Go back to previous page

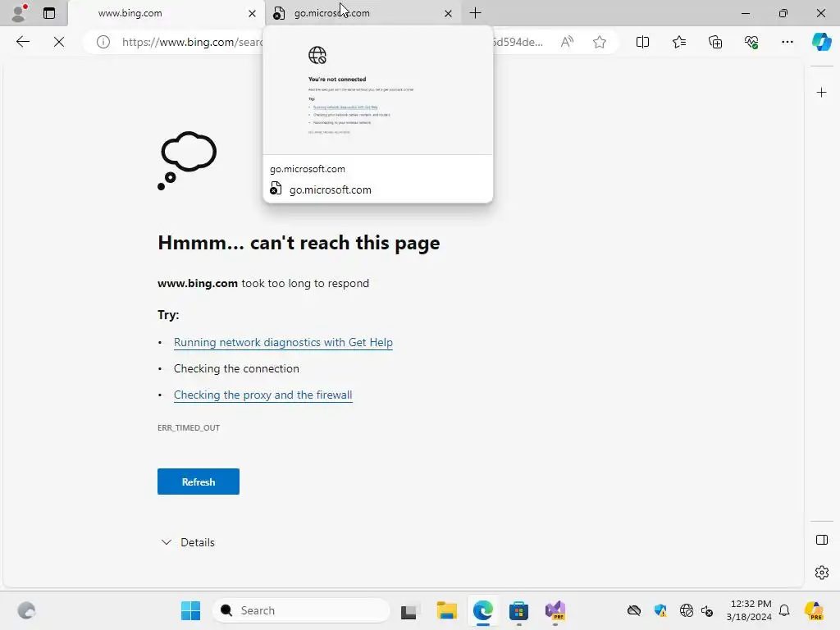(22, 42)
